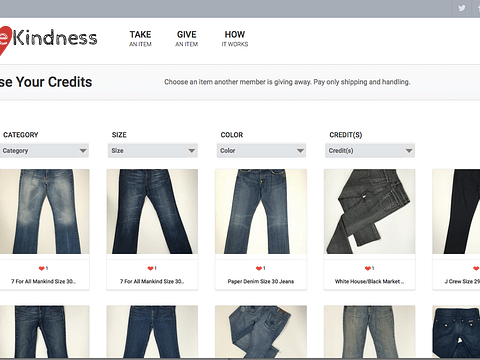Open light gray-blue jeans photo in second row
This screenshot has width=480, height=360.
(370, 332)
